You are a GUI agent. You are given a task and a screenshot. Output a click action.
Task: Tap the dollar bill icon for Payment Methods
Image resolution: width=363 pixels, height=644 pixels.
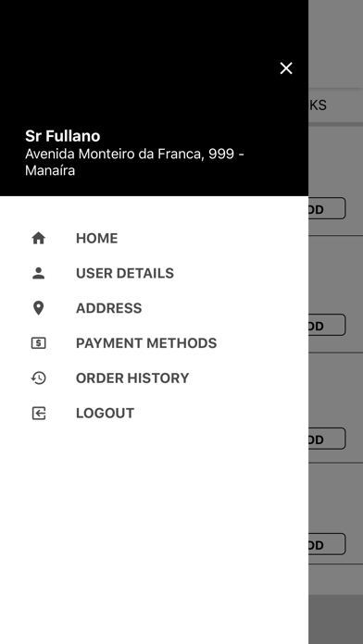pos(39,343)
